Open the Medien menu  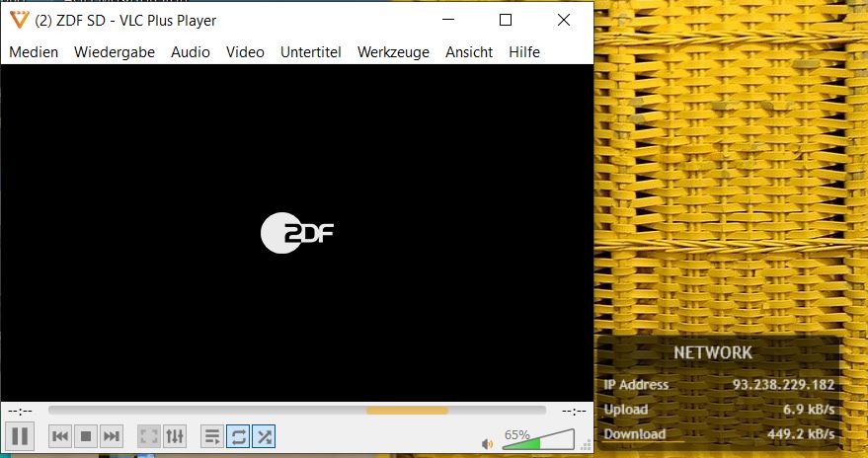pyautogui.click(x=34, y=52)
